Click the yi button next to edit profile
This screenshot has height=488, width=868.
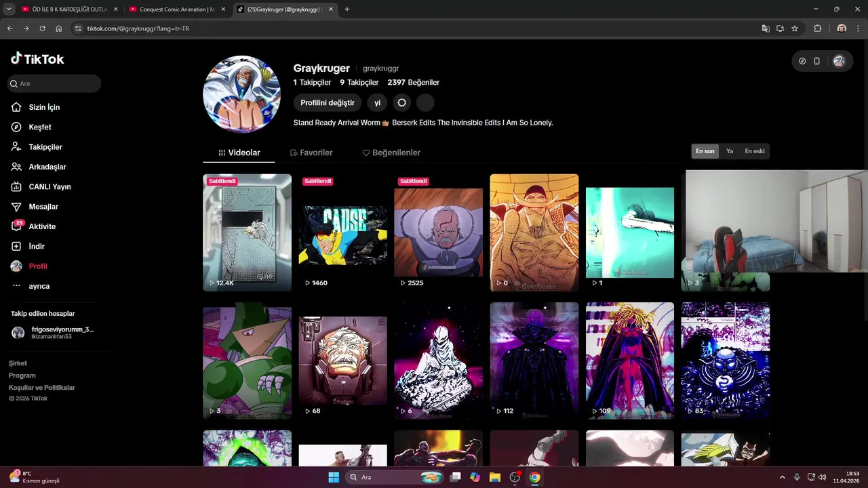378,102
